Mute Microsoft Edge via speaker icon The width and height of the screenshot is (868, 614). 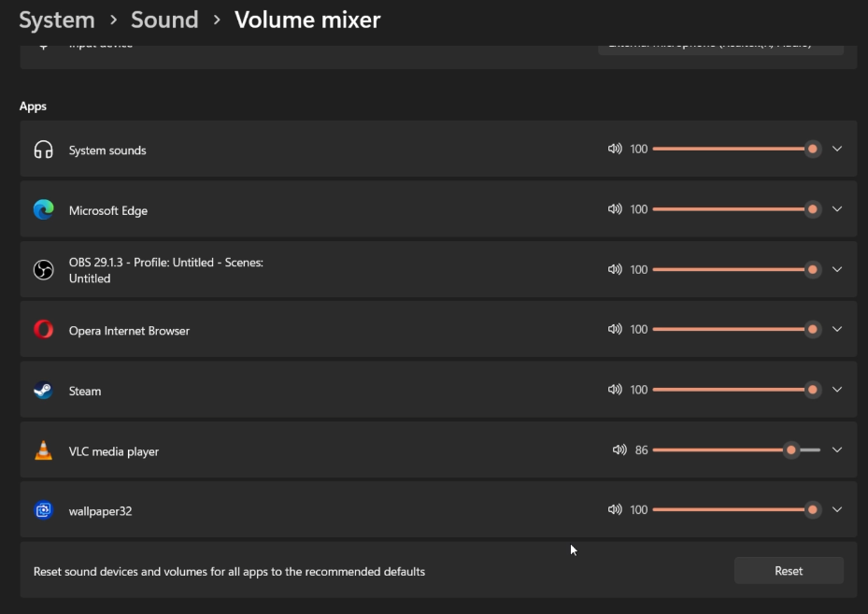pyautogui.click(x=615, y=209)
